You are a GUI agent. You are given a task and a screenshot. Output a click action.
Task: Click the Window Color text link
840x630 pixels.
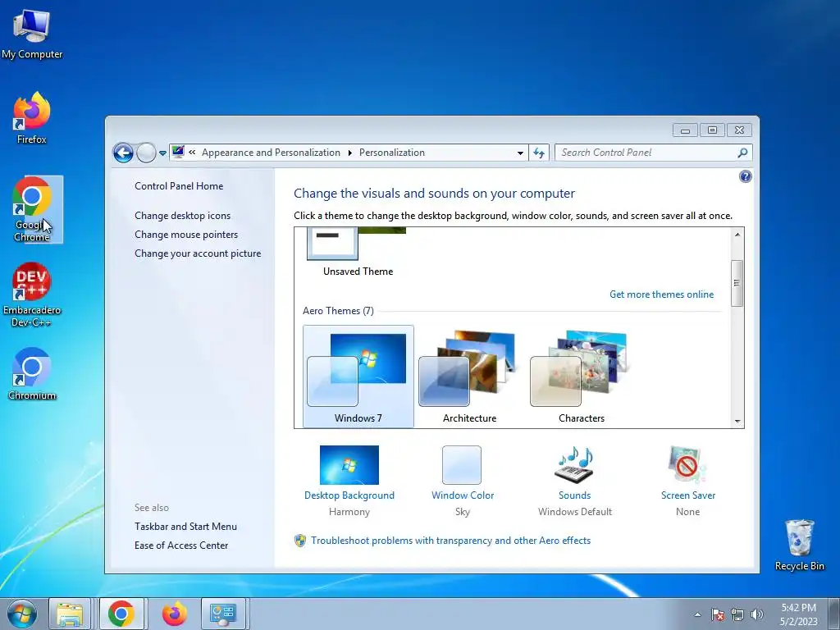coord(463,495)
